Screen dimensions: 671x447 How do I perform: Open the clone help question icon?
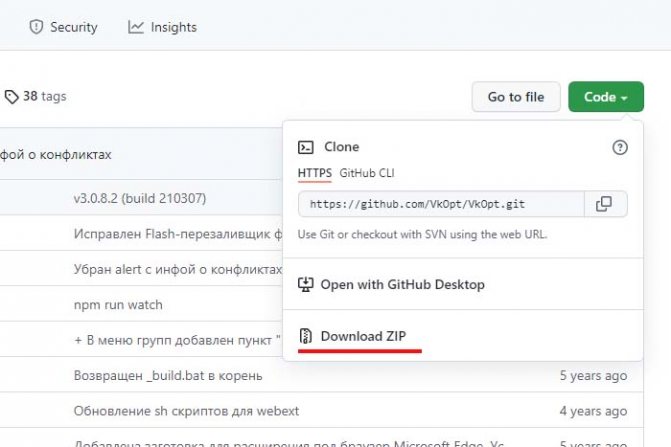coord(620,148)
